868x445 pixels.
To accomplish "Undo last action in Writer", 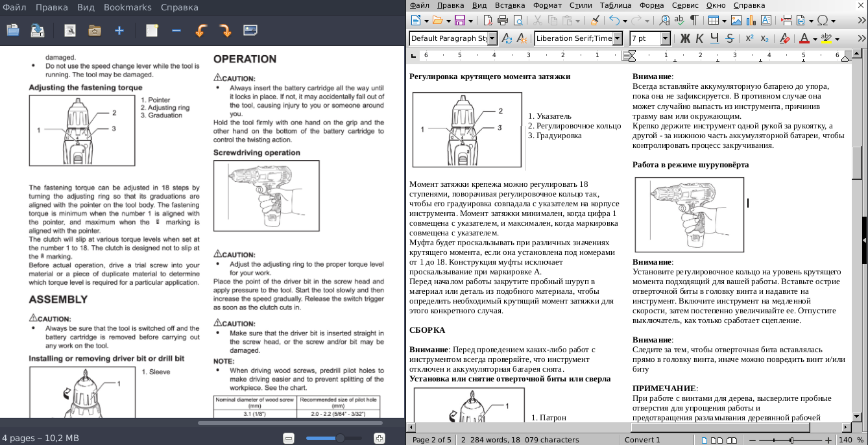I will 614,21.
